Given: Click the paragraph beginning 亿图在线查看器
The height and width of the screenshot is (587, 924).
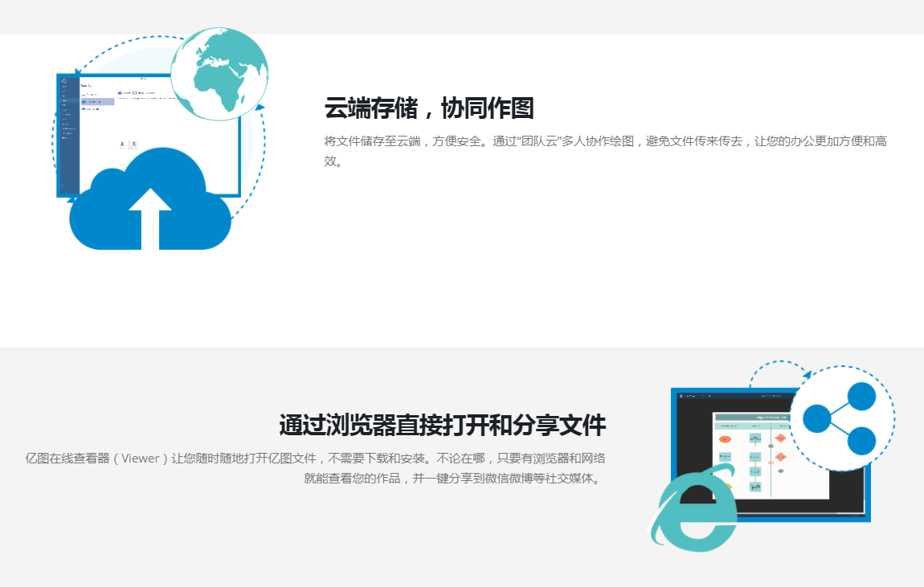Looking at the screenshot, I should coord(315,468).
